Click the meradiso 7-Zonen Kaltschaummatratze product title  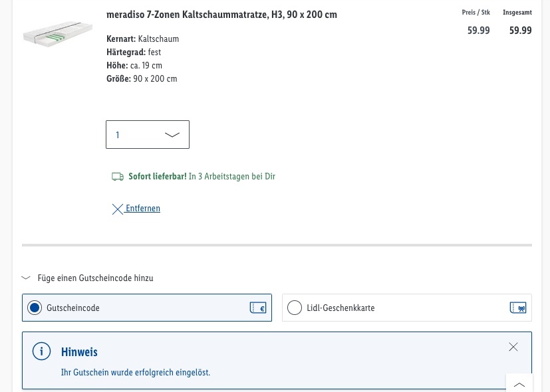[221, 15]
